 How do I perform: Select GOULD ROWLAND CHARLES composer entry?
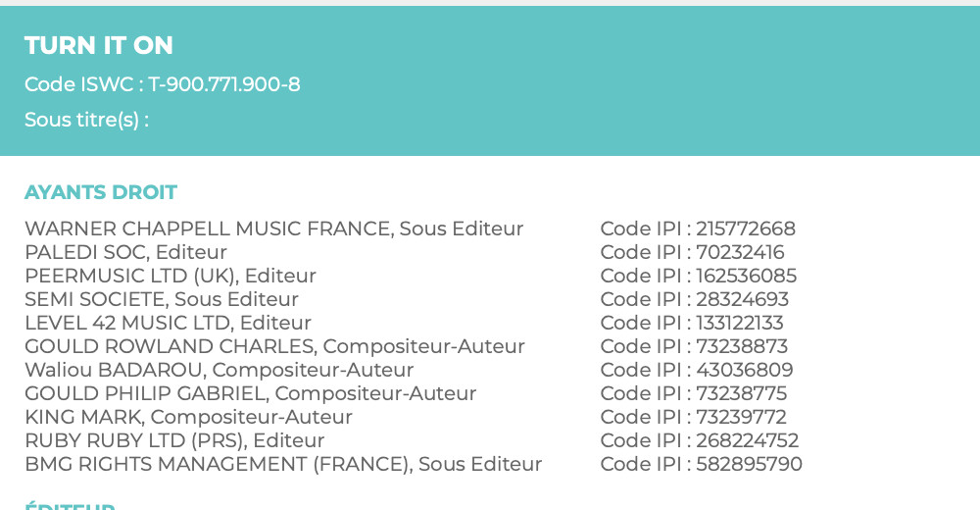274,346
